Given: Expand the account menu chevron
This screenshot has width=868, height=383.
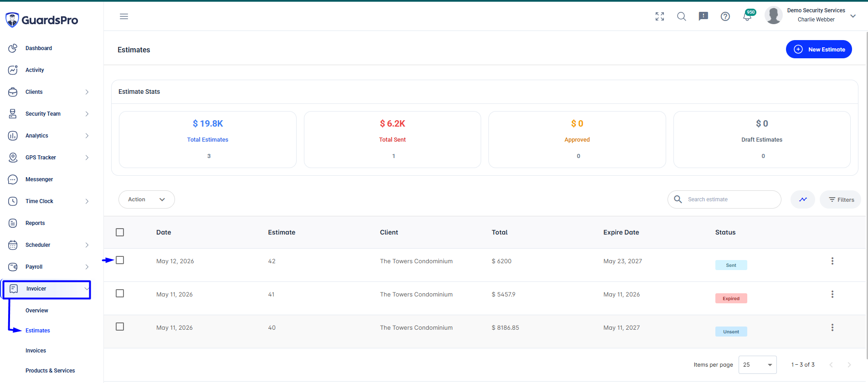Looking at the screenshot, I should 853,16.
